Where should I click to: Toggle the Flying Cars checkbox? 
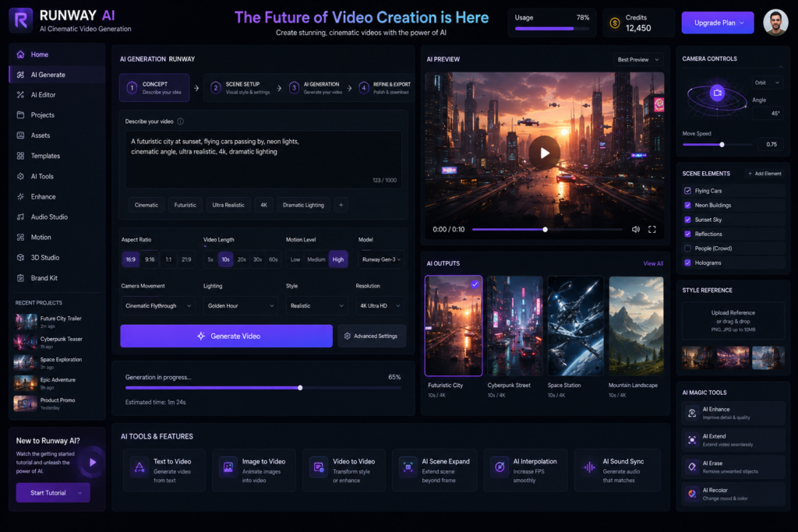click(687, 191)
